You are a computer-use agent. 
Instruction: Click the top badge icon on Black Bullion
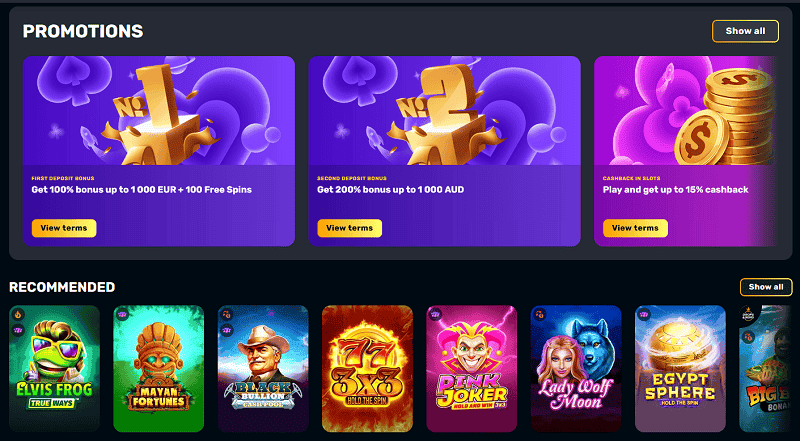(x=228, y=314)
